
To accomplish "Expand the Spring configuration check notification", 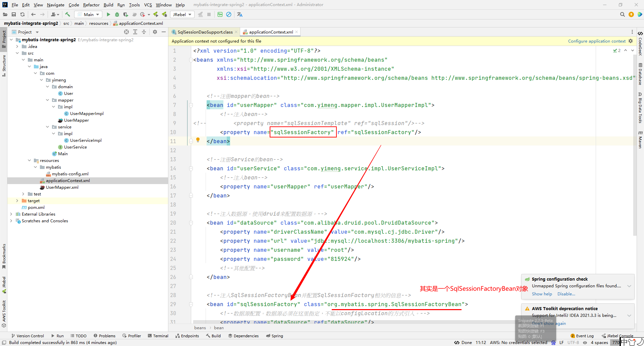I will point(629,286).
